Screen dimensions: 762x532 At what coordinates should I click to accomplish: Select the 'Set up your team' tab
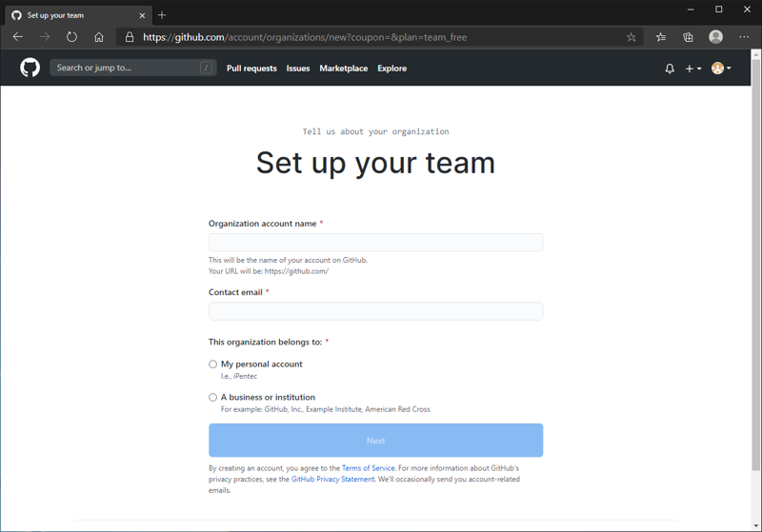coord(79,15)
